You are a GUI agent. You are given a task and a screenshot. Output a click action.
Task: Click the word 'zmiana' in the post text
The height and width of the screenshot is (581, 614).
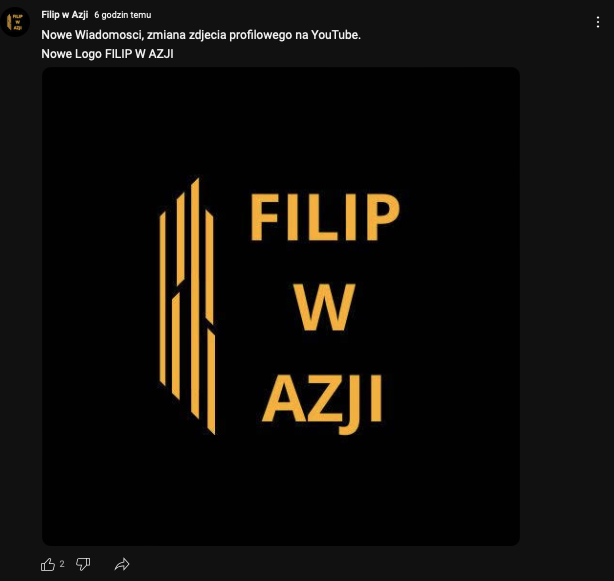[166, 35]
